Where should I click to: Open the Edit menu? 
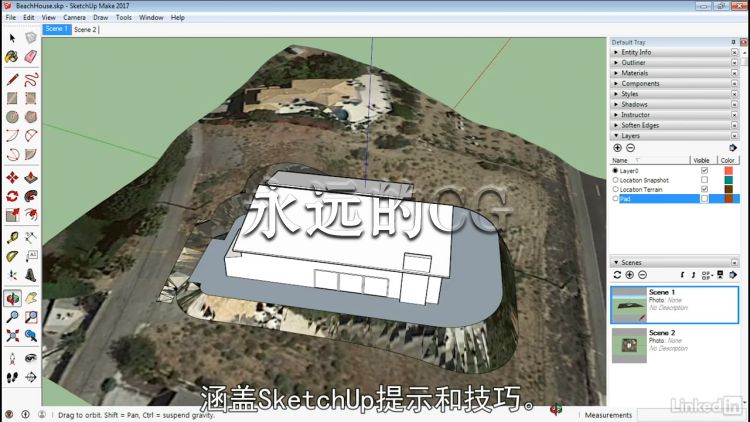click(x=29, y=17)
